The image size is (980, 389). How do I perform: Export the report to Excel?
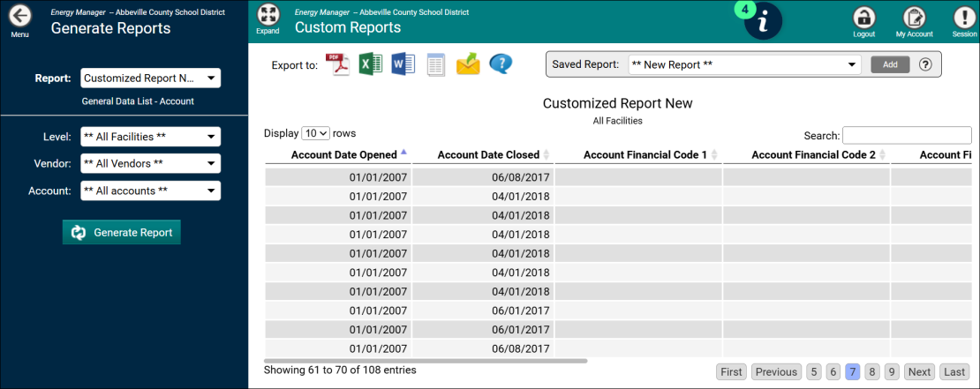(x=371, y=64)
